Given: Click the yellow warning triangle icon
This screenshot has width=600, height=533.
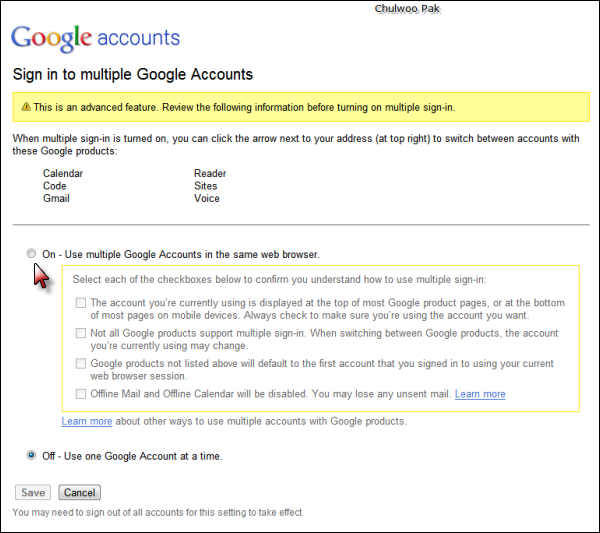Looking at the screenshot, I should click(26, 107).
